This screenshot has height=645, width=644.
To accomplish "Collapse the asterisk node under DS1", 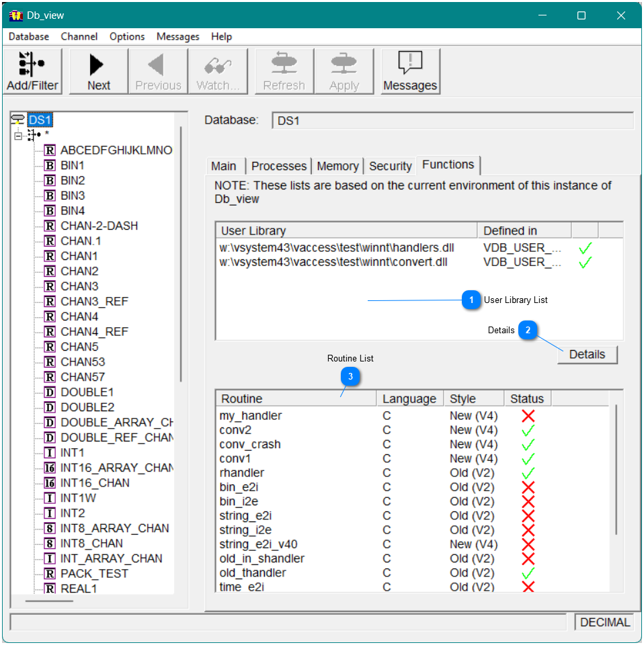I will [x=17, y=134].
